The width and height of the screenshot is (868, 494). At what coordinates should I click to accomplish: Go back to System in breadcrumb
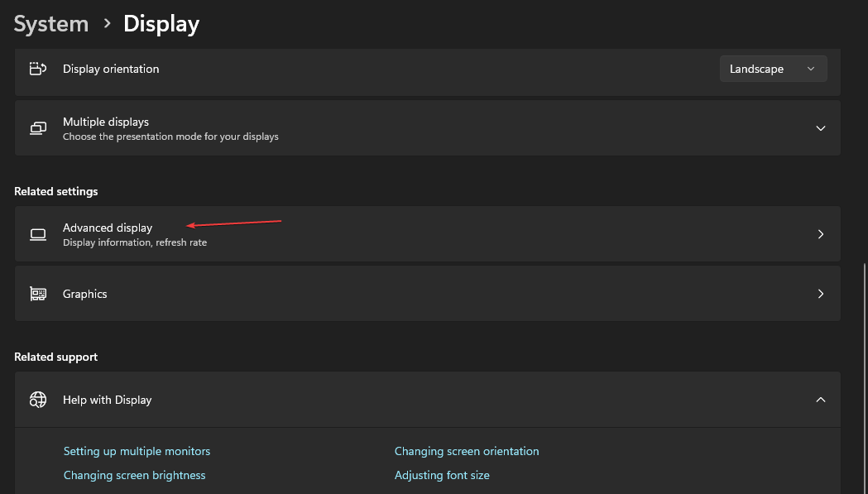(51, 24)
